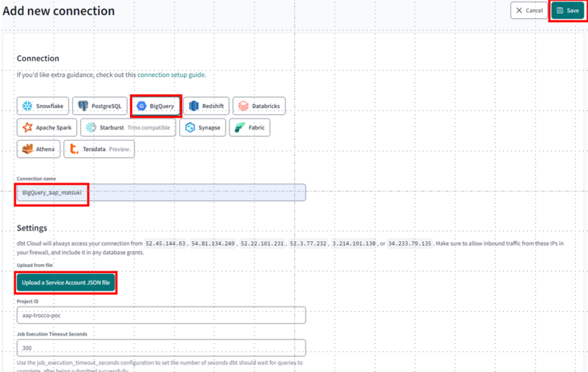Select the Teradata Preview option
The width and height of the screenshot is (588, 372).
(99, 148)
